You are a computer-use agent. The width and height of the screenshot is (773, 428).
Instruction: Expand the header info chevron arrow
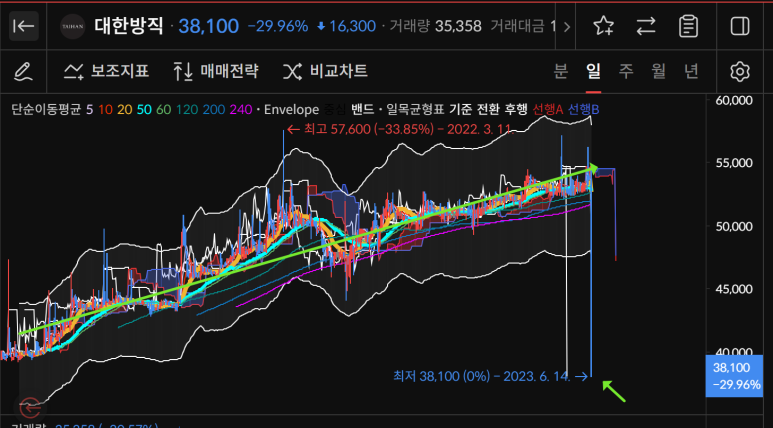[566, 27]
